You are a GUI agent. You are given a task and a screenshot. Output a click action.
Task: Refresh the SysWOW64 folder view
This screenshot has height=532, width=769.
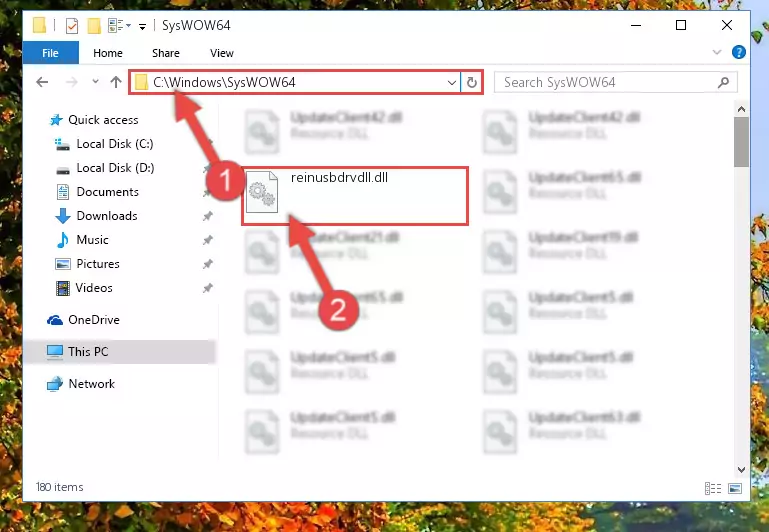472,82
